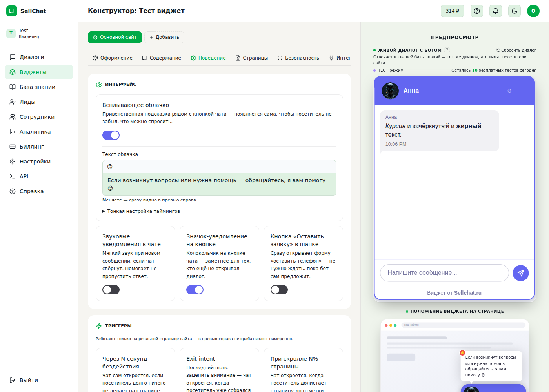Click the send message paper-plane button

(520, 273)
